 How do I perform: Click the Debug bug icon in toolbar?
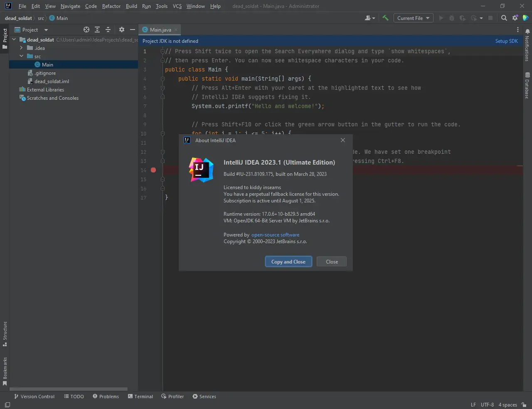pyautogui.click(x=452, y=18)
